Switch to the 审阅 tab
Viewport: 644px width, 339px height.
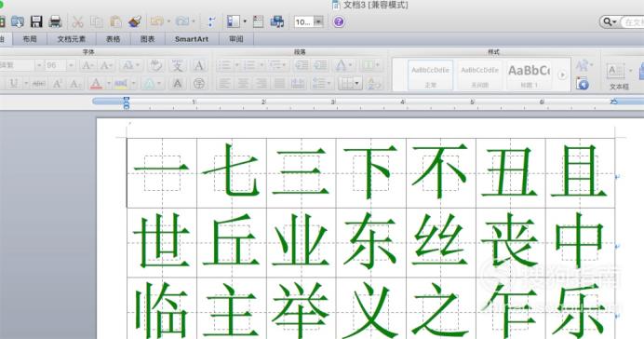(x=235, y=39)
